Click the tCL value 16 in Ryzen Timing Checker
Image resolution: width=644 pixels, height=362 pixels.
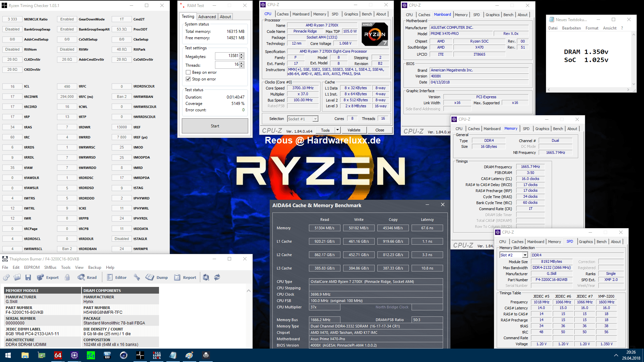[12, 86]
